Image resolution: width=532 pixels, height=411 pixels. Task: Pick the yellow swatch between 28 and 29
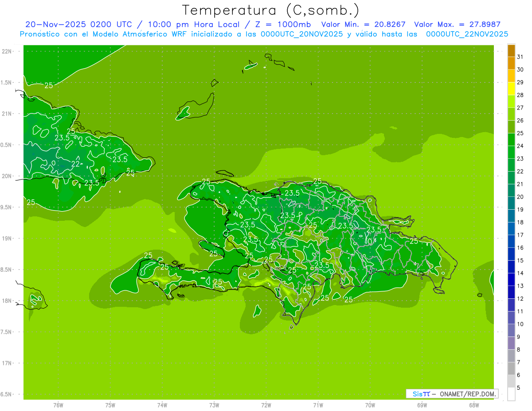click(511, 89)
